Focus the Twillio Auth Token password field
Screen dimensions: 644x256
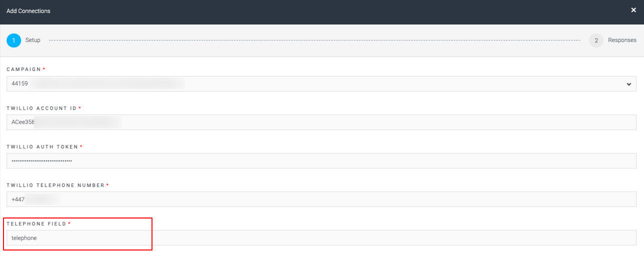321,161
